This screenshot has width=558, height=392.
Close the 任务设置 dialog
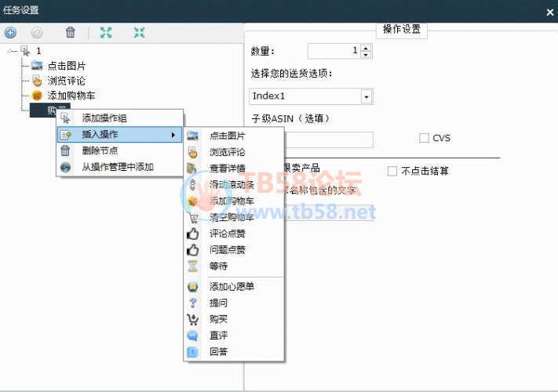(550, 12)
